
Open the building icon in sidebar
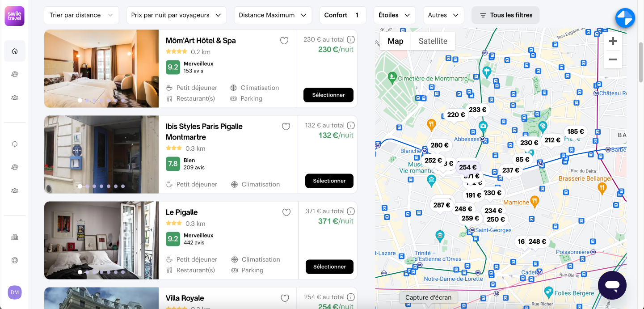coord(15,237)
